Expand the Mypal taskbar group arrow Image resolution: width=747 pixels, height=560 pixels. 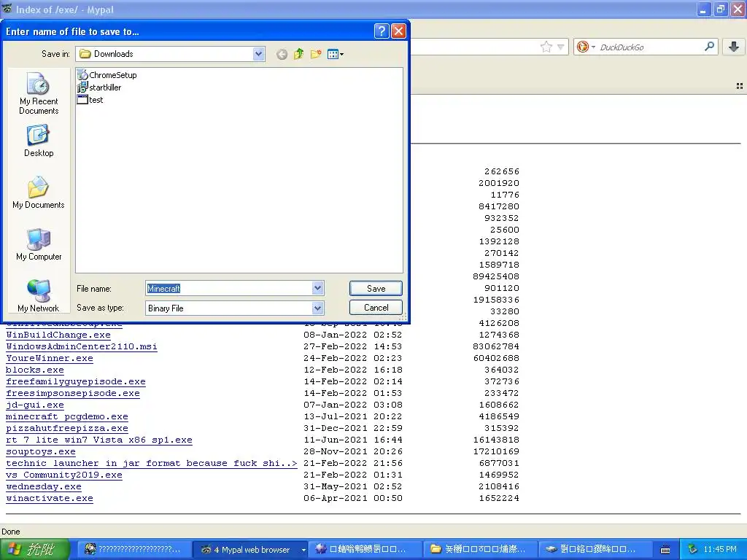303,550
